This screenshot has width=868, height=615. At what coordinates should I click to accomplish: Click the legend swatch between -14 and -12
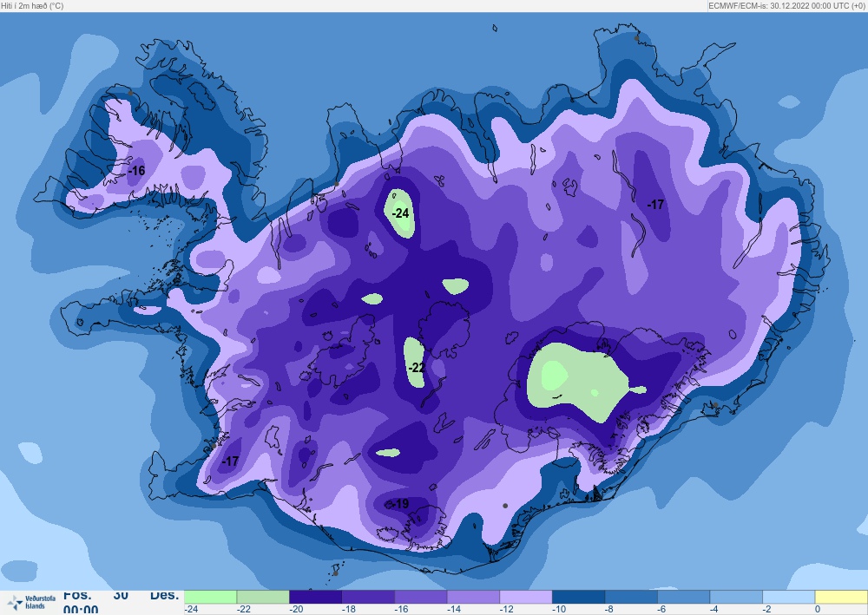point(473,597)
